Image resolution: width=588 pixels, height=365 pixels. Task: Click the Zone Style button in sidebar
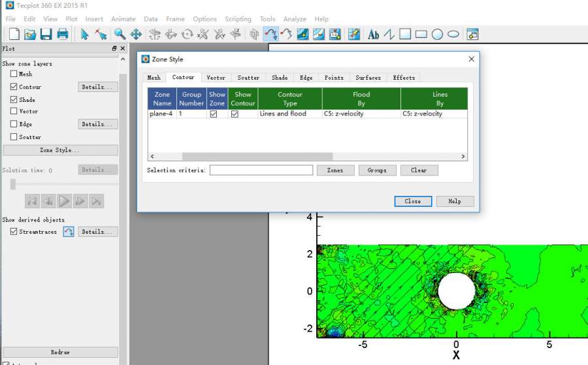tap(60, 150)
